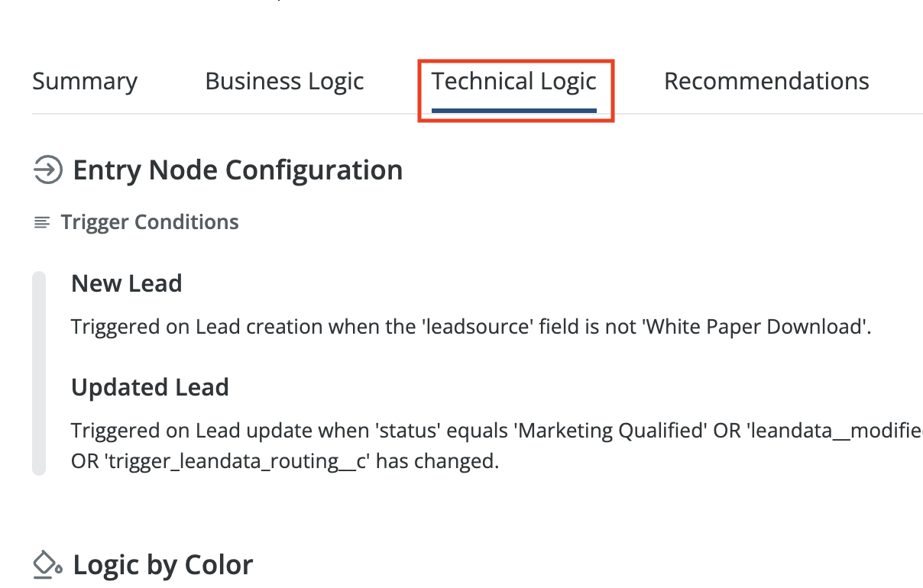The height and width of the screenshot is (588, 923).
Task: Select the New Lead trigger heading
Action: [x=127, y=283]
